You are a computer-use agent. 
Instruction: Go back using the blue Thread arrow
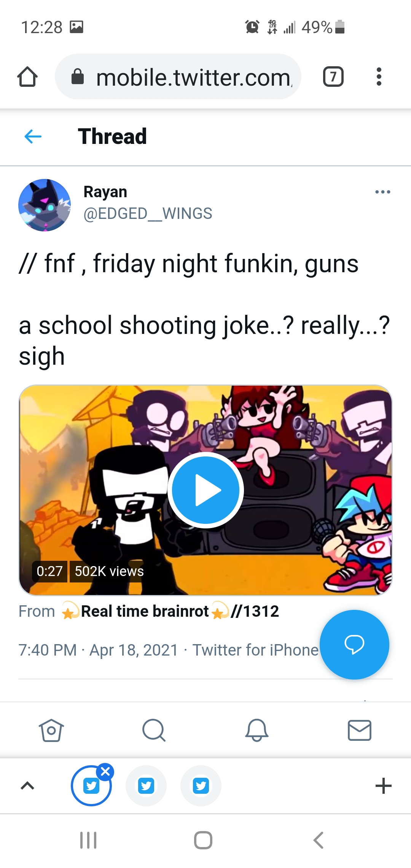(x=33, y=136)
